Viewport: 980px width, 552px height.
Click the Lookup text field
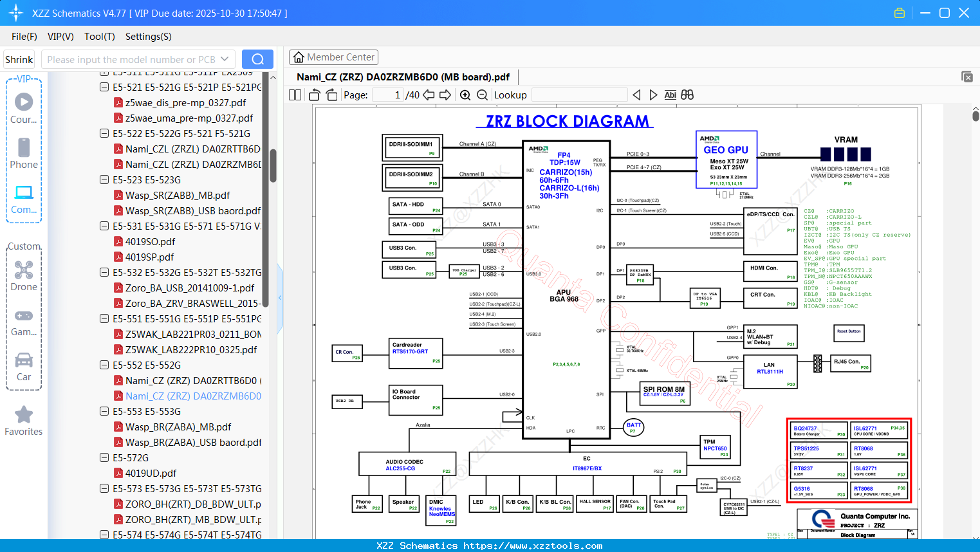(579, 95)
